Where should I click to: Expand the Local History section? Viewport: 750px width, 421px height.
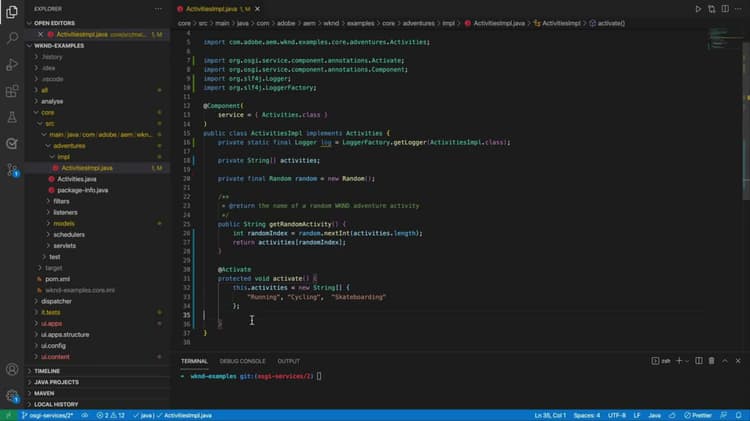coord(56,404)
